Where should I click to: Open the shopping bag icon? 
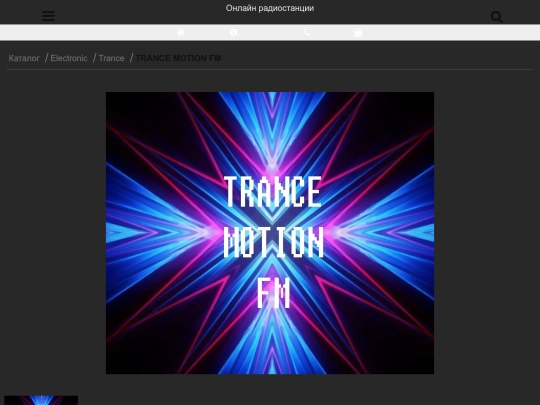click(358, 32)
